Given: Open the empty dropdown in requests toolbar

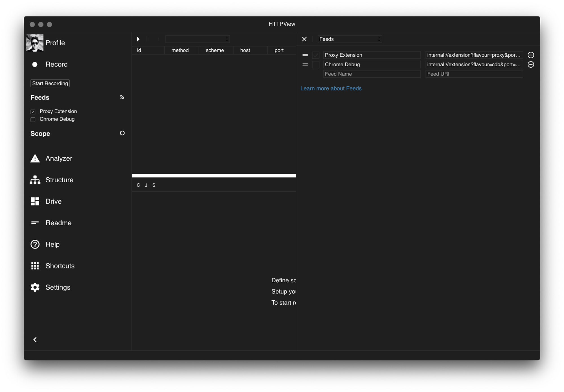Looking at the screenshot, I should (197, 39).
